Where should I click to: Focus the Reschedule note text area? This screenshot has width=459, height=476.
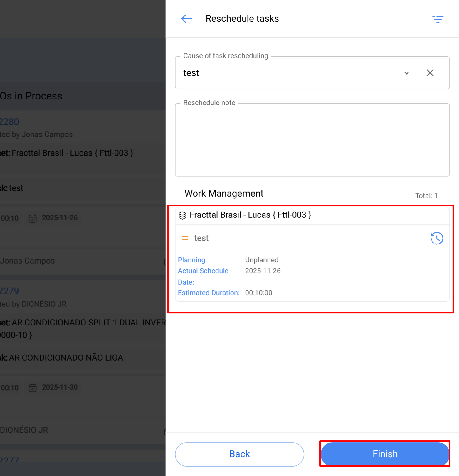pos(312,140)
